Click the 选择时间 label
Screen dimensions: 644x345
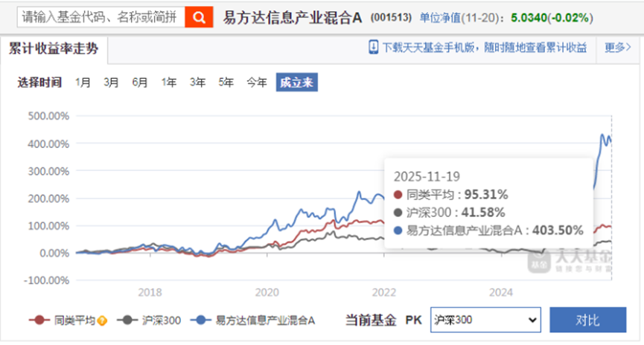[39, 83]
